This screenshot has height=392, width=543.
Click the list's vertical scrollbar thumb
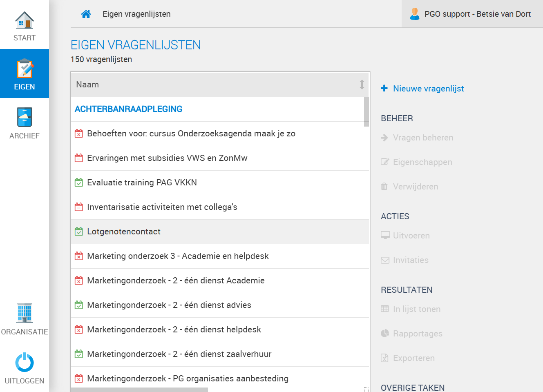(x=366, y=112)
